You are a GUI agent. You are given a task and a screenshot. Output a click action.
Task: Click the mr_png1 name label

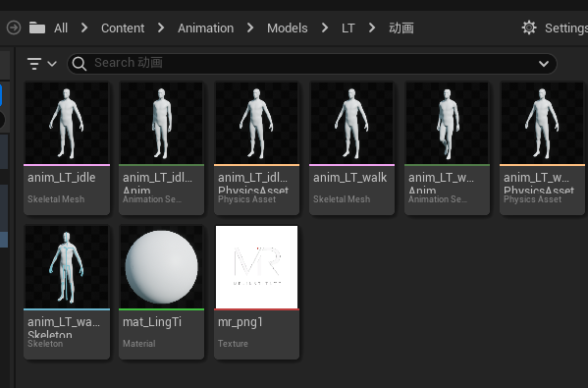(x=240, y=322)
